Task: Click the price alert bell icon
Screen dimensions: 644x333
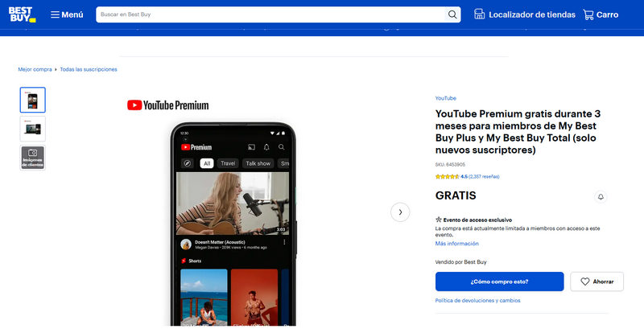Action: coord(601,196)
